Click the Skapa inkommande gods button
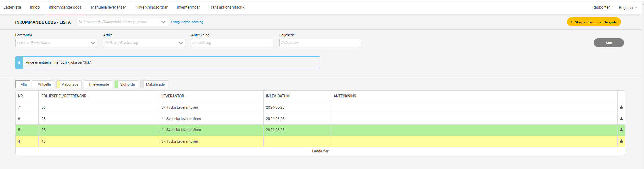Screen dimensions: 644x169 click(x=594, y=22)
